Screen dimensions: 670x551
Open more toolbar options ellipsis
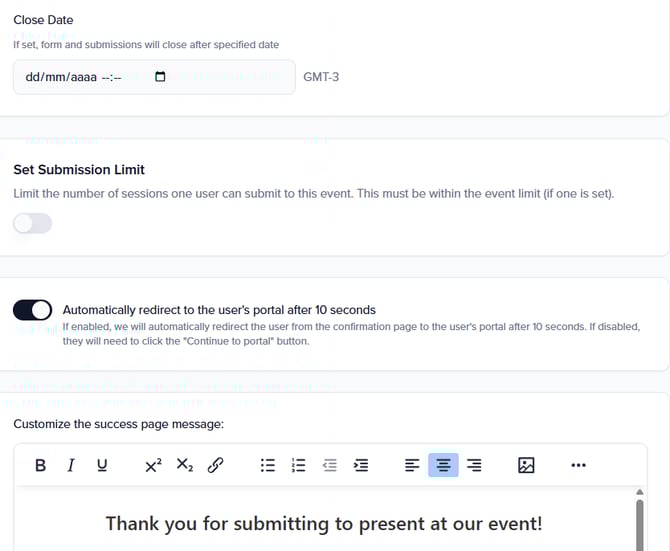(578, 465)
